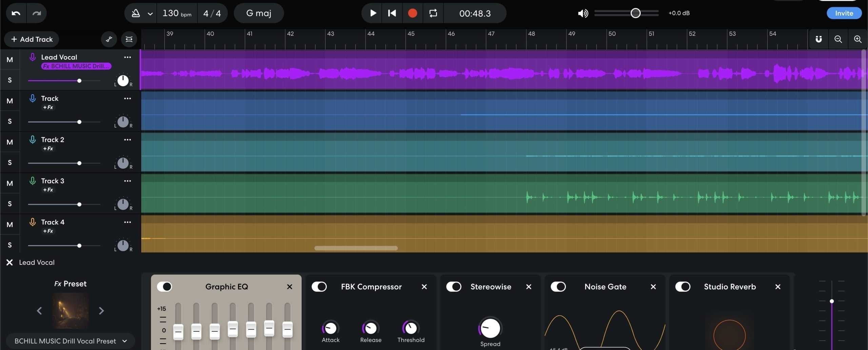This screenshot has width=868, height=350.
Task: Mute the Track 3 channel
Action: pos(10,183)
